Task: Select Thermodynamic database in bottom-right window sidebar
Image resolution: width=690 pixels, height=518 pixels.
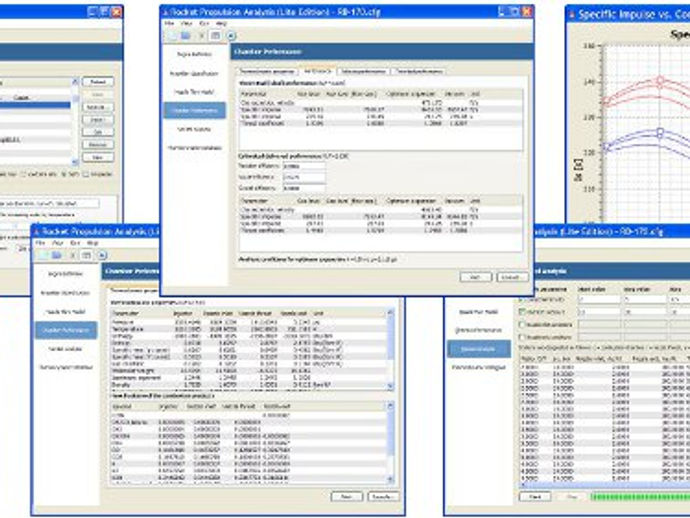Action: [478, 367]
